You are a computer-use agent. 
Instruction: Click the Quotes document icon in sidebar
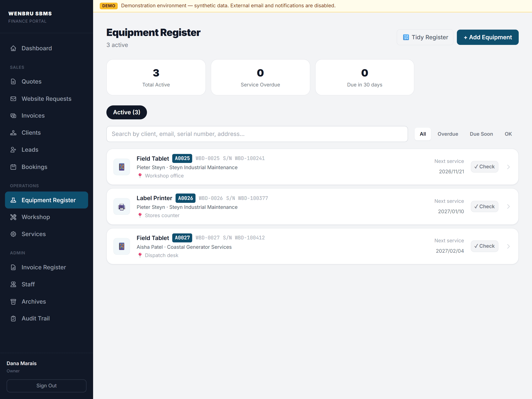click(x=13, y=81)
